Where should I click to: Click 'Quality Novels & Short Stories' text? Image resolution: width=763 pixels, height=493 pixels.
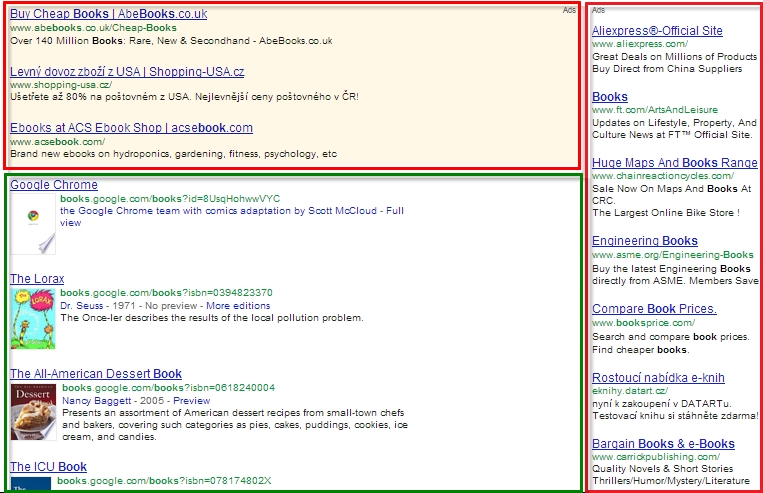(663, 469)
